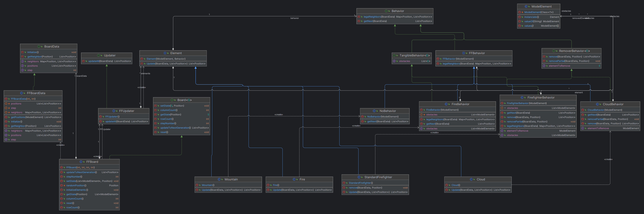Screen dimensions: 644x214
Task: Click valueOf(String) row in ModelElement
Action: pos(539,21)
